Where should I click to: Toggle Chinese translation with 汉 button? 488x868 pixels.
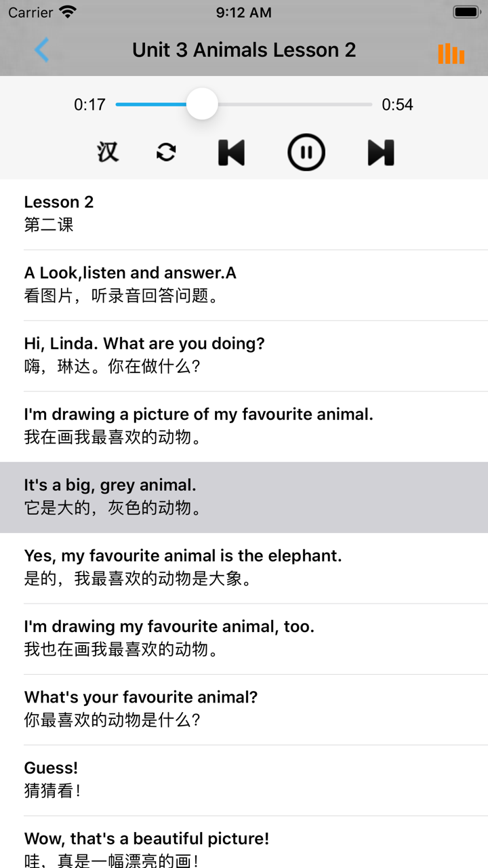(107, 152)
